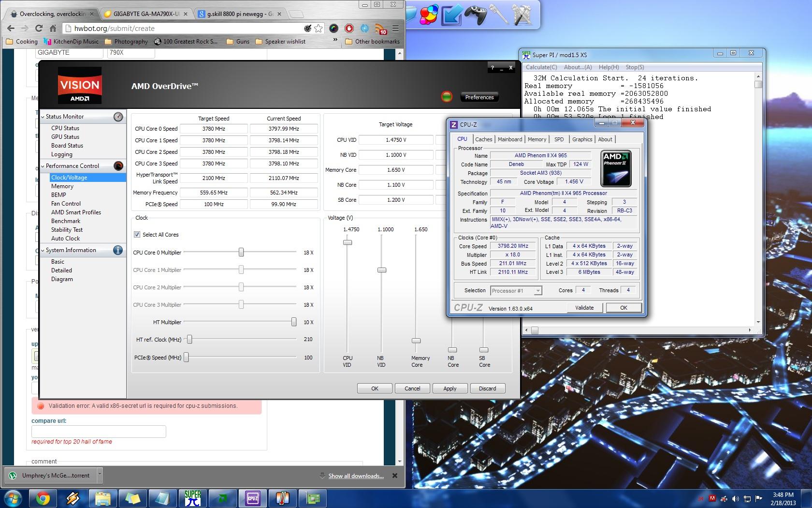Click Apply in AMD OverDrive
812x508 pixels.
coord(450,388)
